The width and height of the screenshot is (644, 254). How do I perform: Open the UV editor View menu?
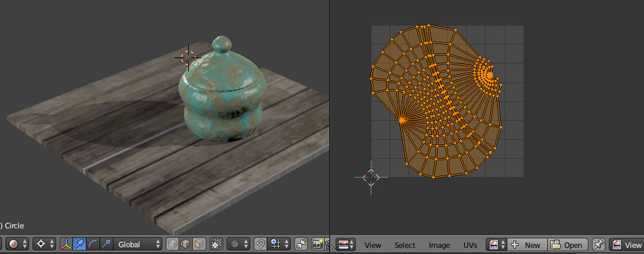373,245
